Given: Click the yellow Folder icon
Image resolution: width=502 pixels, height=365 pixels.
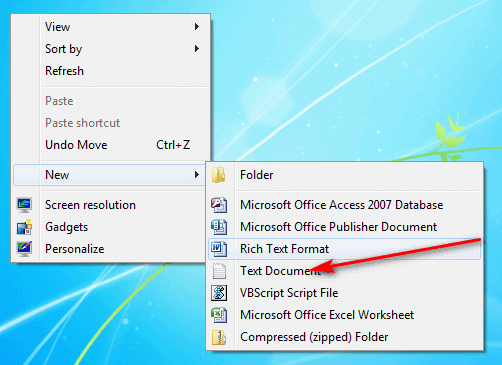Looking at the screenshot, I should click(x=219, y=175).
